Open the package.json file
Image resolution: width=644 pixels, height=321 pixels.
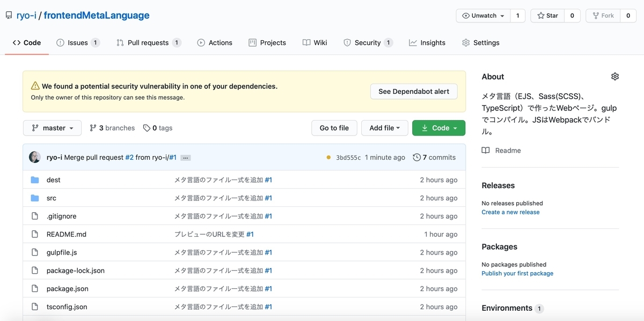(x=68, y=289)
